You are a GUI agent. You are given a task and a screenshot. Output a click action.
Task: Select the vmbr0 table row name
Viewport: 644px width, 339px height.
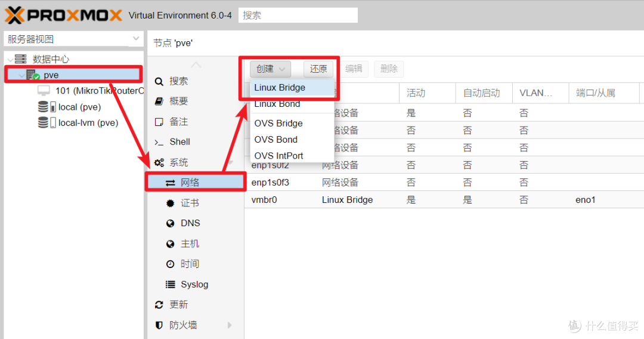(x=264, y=200)
